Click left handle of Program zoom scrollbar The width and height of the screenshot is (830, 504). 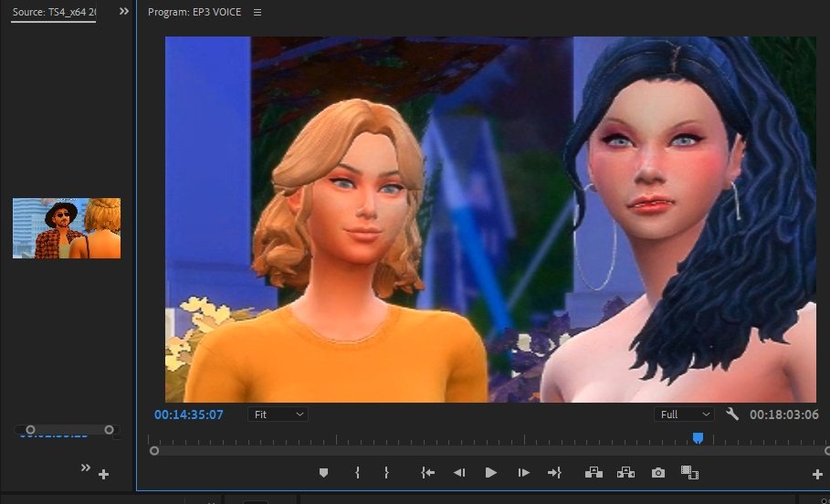click(154, 451)
